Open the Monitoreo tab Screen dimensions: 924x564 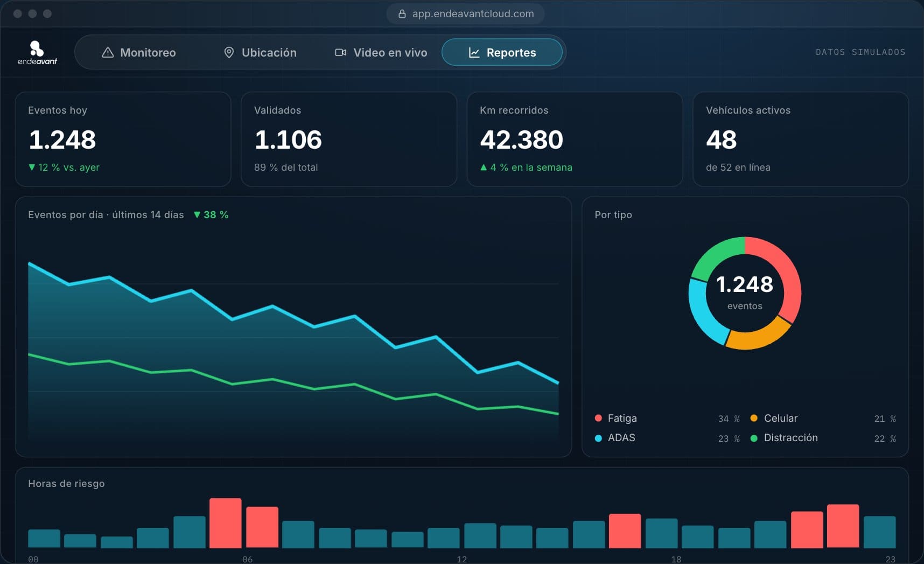(x=138, y=52)
